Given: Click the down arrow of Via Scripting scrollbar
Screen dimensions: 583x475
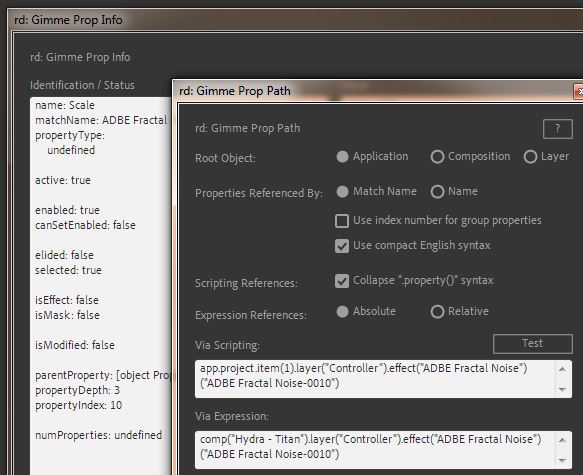Looking at the screenshot, I should coord(562,389).
